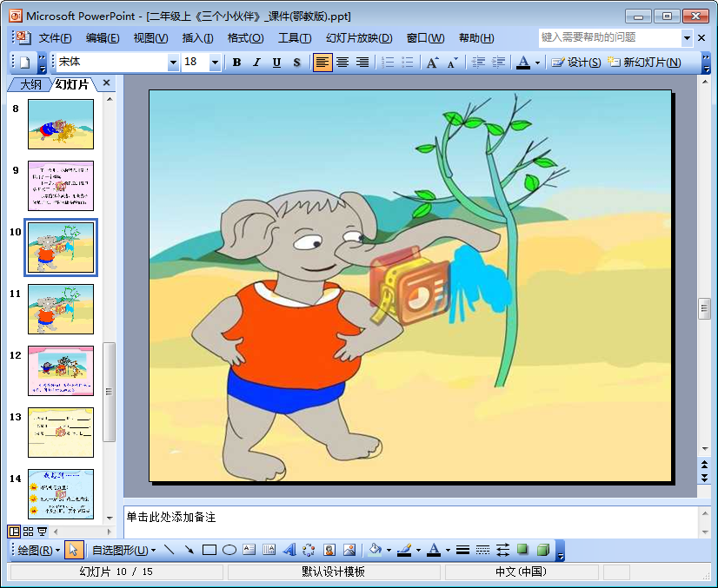Screen dimensions: 718x588
Task: Open the 帮助(H) menu
Action: coord(476,38)
